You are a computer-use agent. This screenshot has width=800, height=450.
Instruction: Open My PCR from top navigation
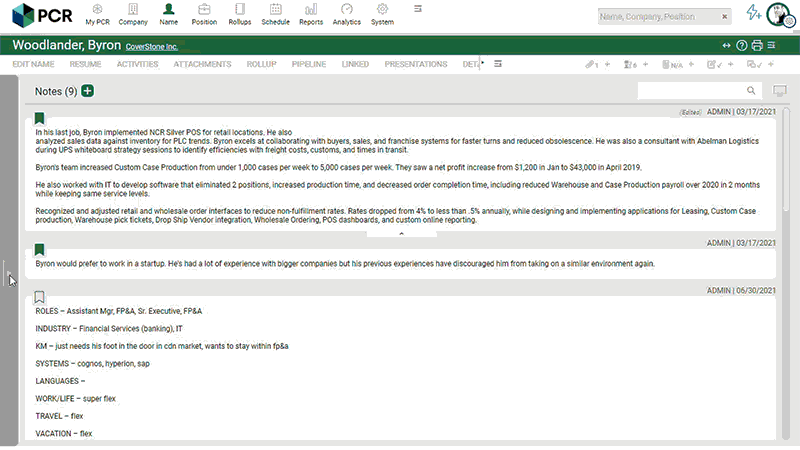[97, 15]
